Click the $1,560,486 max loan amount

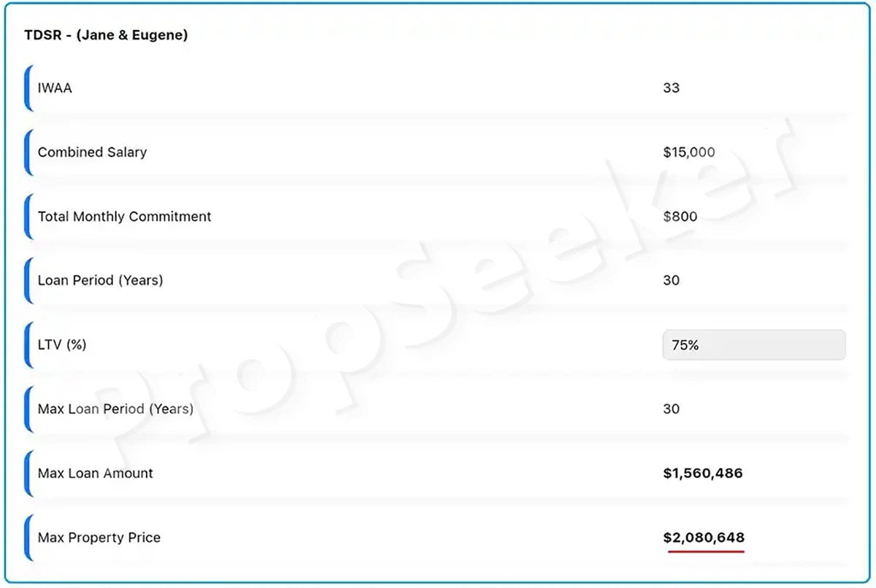[x=703, y=473]
